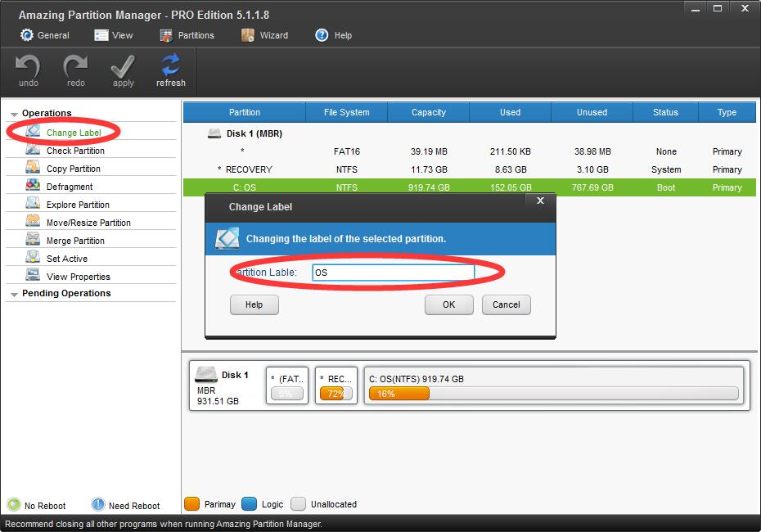Select the C: OS(NTFS) 919.74 GB block
This screenshot has height=532, width=761.
point(554,385)
